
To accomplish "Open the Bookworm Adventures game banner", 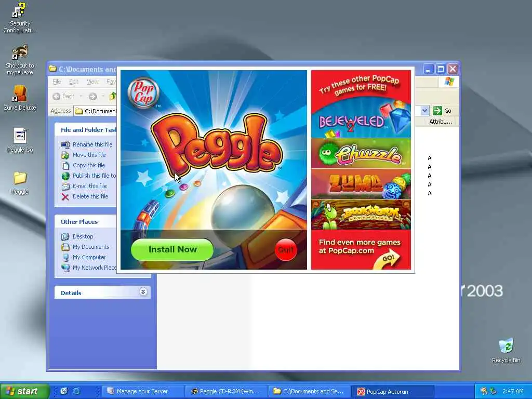I will (361, 215).
